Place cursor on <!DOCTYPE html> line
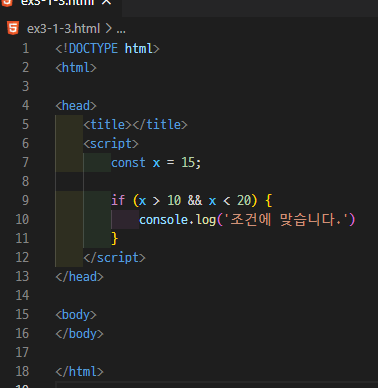 107,49
